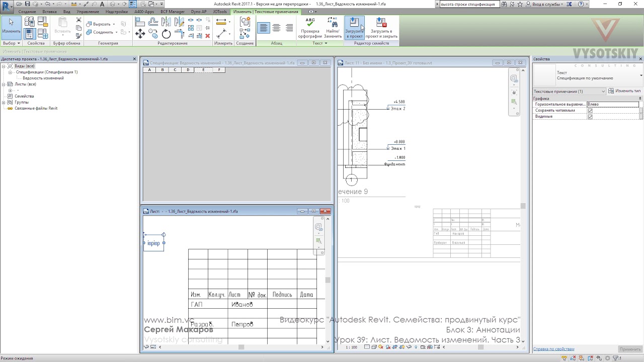Expand the Группы tree node
Image resolution: width=644 pixels, height=362 pixels.
[x=4, y=103]
